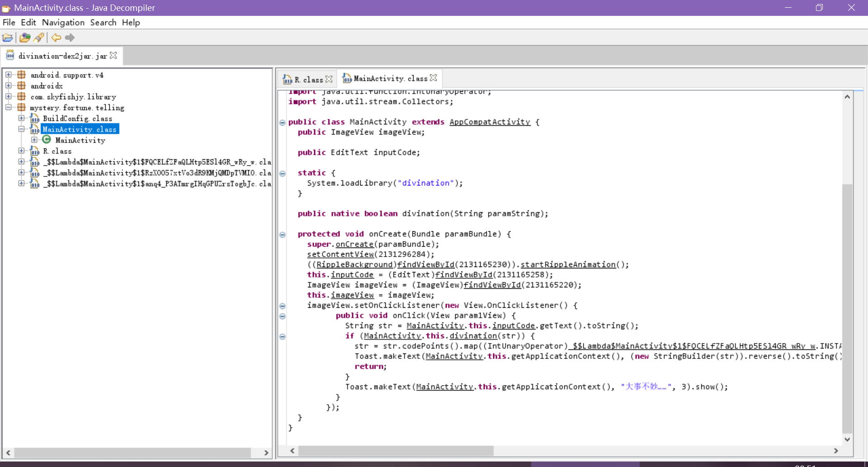
Task: Select the androidx package icon
Action: click(21, 86)
